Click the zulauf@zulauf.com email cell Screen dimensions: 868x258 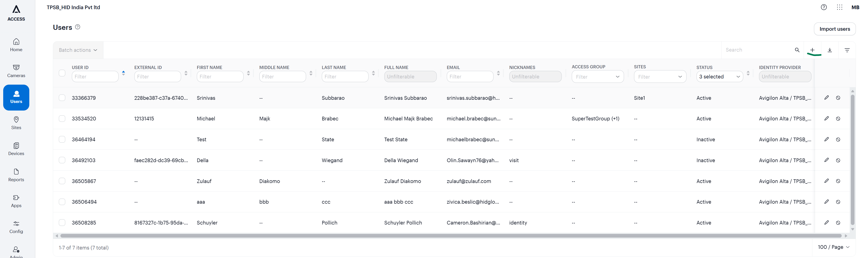(x=469, y=181)
